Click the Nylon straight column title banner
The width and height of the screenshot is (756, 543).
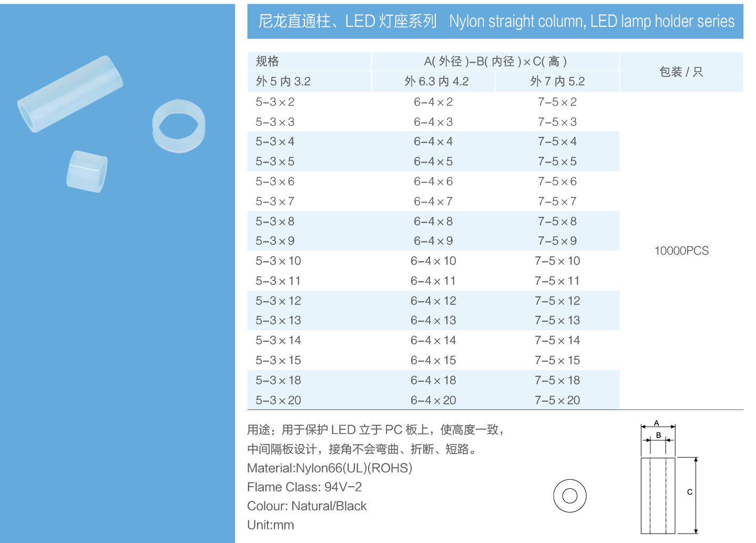[495, 21]
